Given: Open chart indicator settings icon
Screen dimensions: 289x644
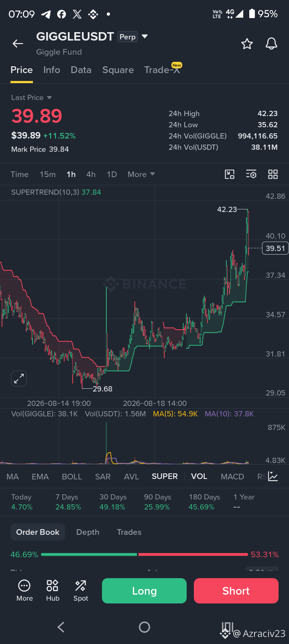Looking at the screenshot, I should [251, 174].
